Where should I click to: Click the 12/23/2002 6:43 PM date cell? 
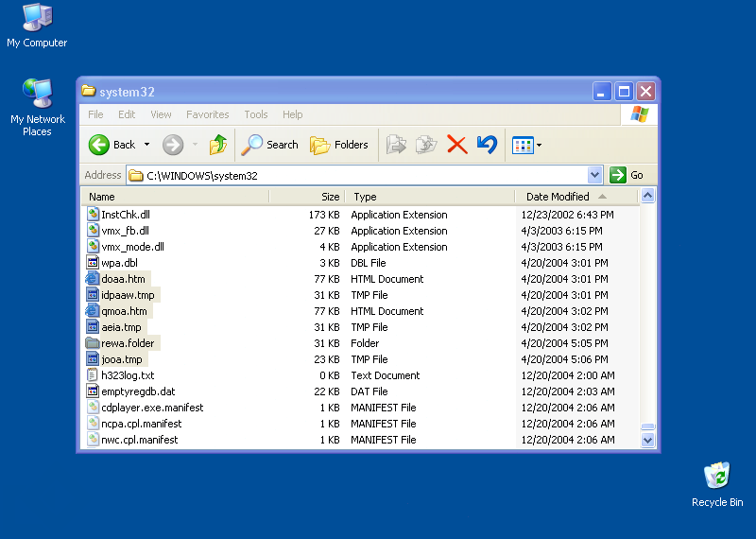(568, 215)
